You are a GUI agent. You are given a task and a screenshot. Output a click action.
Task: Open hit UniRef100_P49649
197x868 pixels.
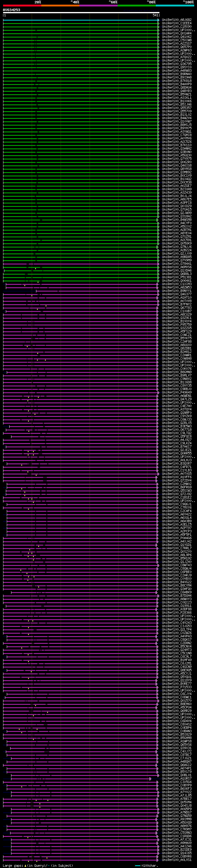pyautogui.click(x=177, y=392)
